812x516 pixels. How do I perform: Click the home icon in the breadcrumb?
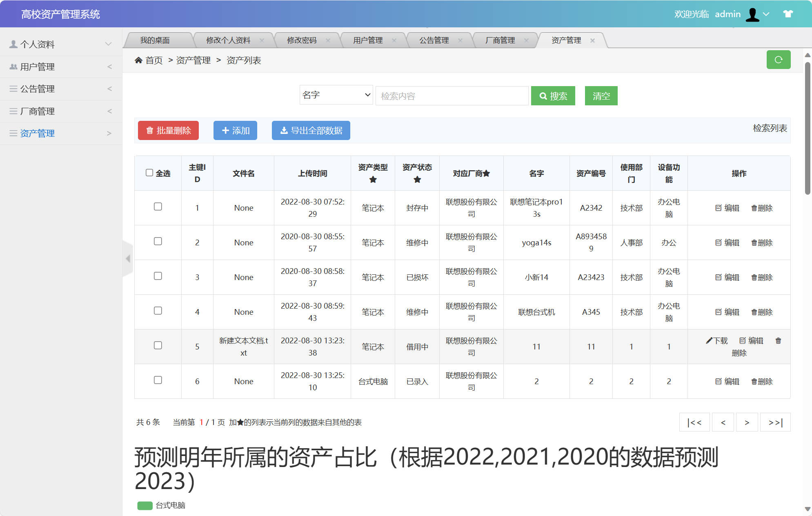[139, 60]
